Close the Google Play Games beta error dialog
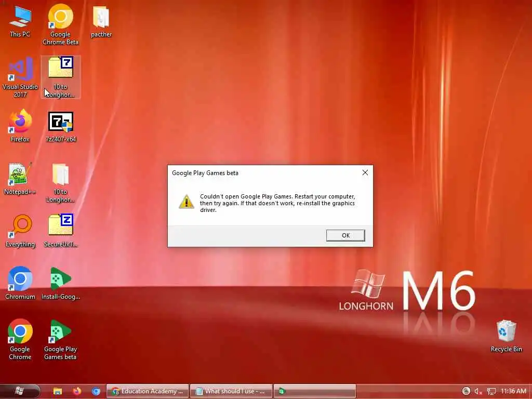Viewport: 532px width, 399px height. pos(365,172)
